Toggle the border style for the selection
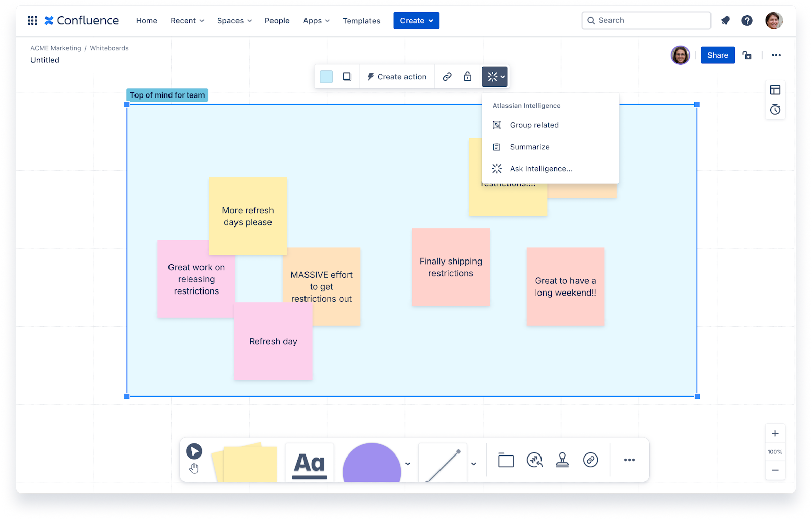The height and width of the screenshot is (520, 812). [x=347, y=76]
